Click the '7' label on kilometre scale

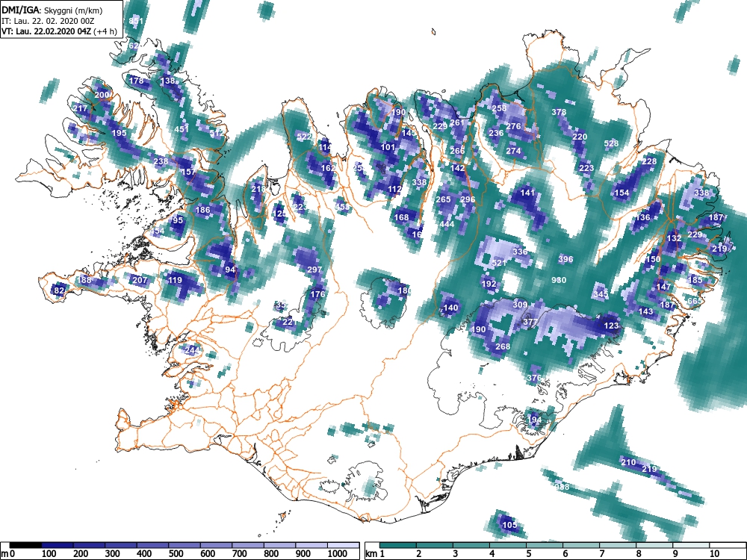coord(601,554)
